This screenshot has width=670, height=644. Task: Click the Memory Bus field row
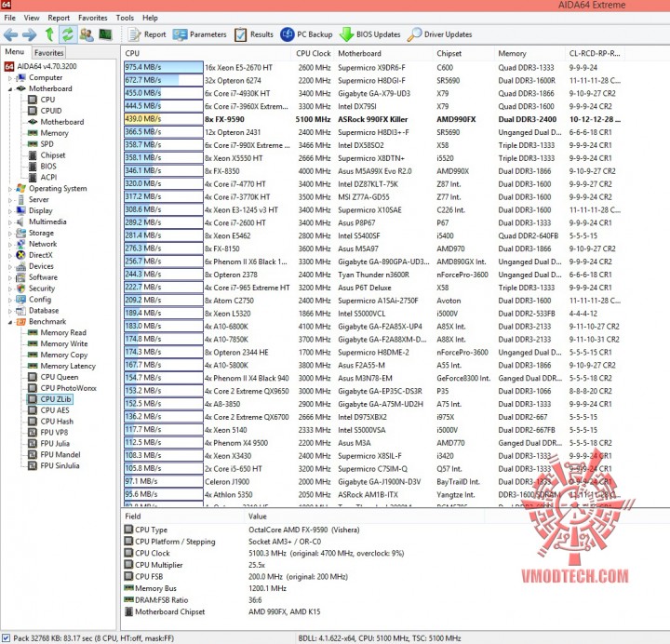pos(205,588)
